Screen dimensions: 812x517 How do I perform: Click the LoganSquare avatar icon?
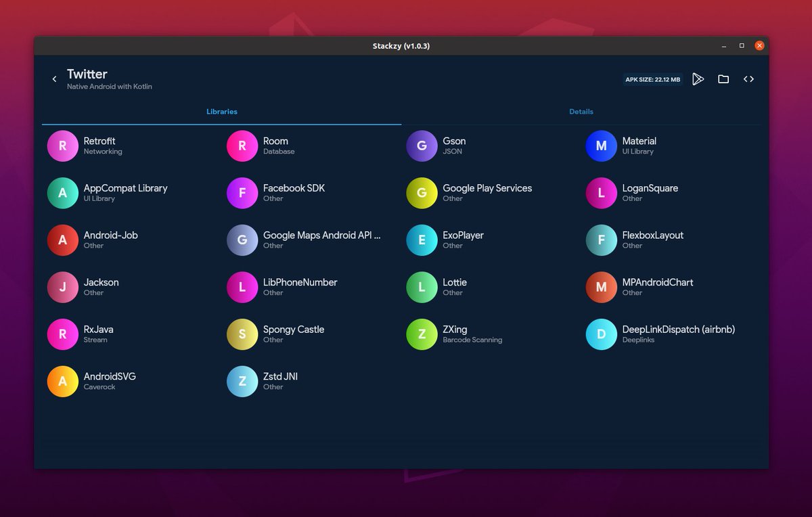(601, 194)
